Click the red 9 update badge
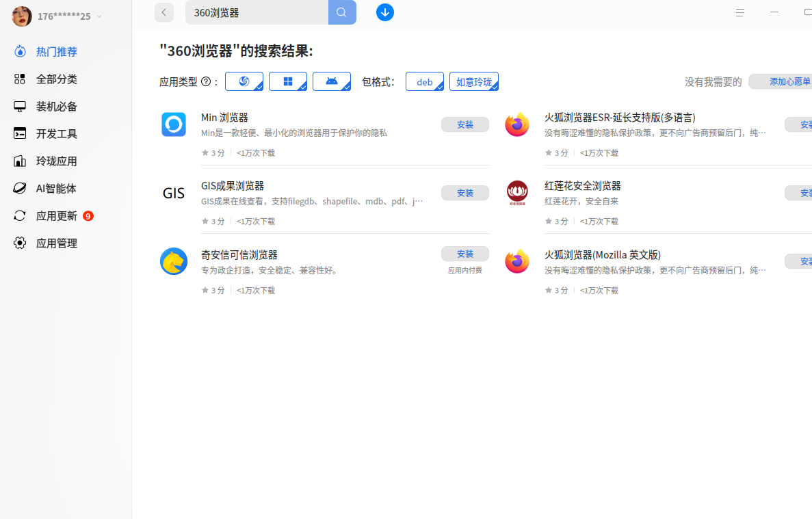Viewport: 812px width, 519px height. coord(88,216)
